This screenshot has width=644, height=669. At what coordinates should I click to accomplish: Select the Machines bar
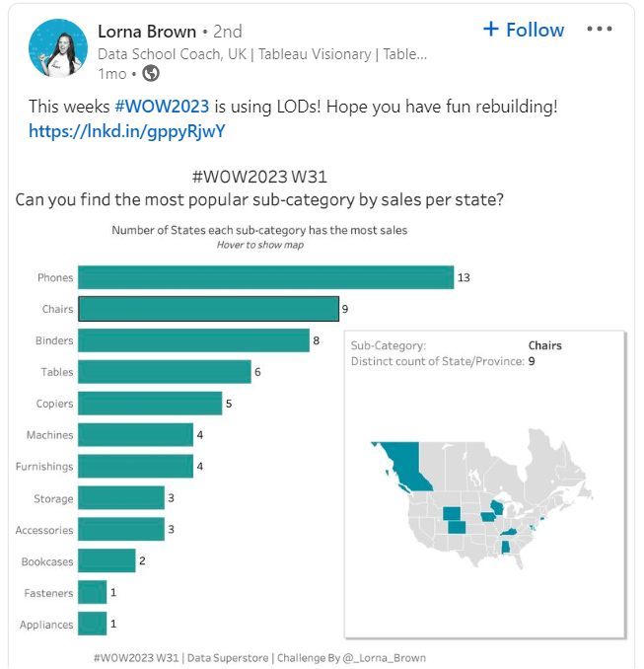click(136, 435)
